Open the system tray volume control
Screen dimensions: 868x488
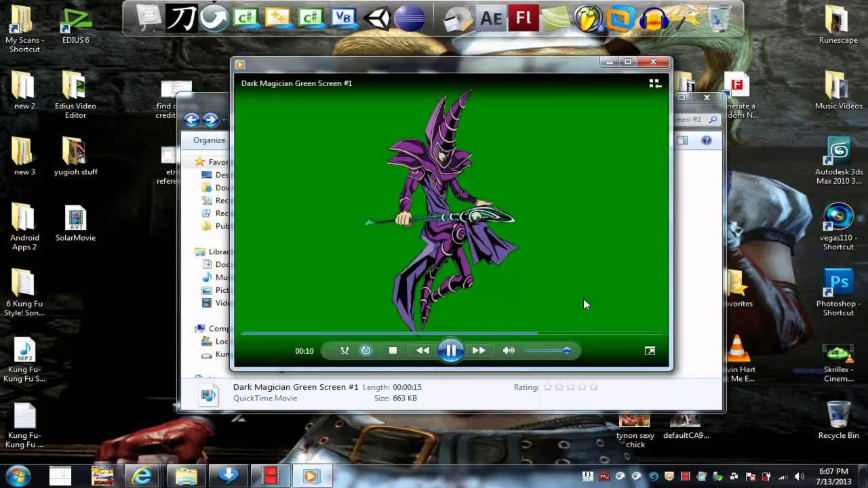coord(800,476)
